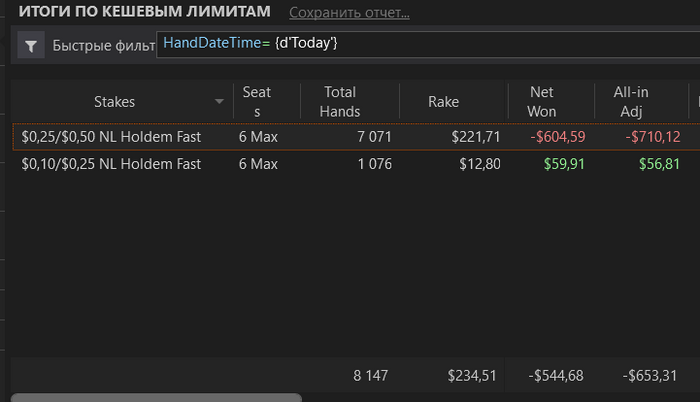The image size is (700, 402).
Task: Click the -$604,59 Net Won cell
Action: pyautogui.click(x=558, y=137)
